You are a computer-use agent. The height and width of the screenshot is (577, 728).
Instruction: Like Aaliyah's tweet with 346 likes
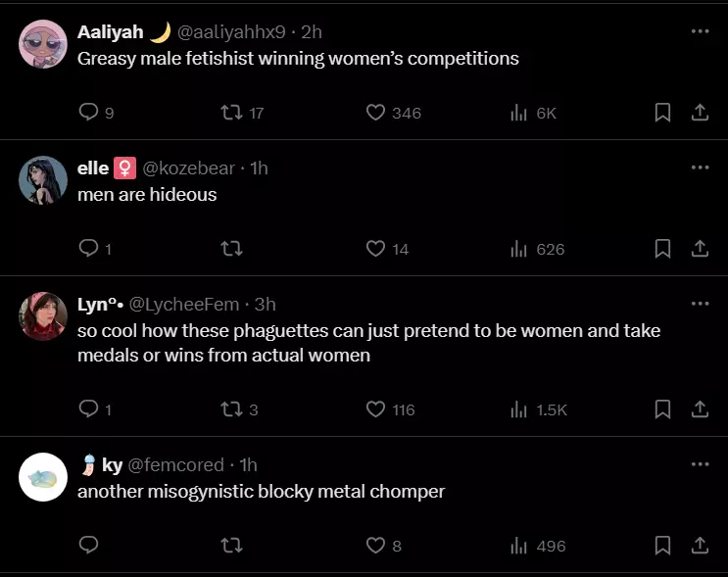coord(376,113)
